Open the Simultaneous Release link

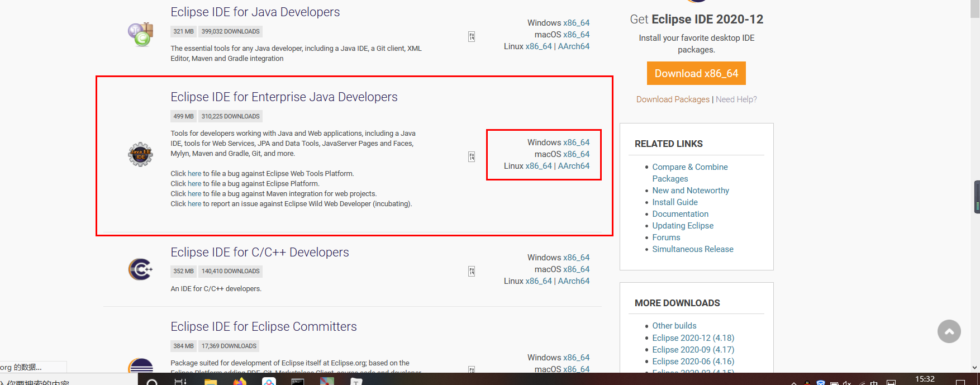click(693, 249)
